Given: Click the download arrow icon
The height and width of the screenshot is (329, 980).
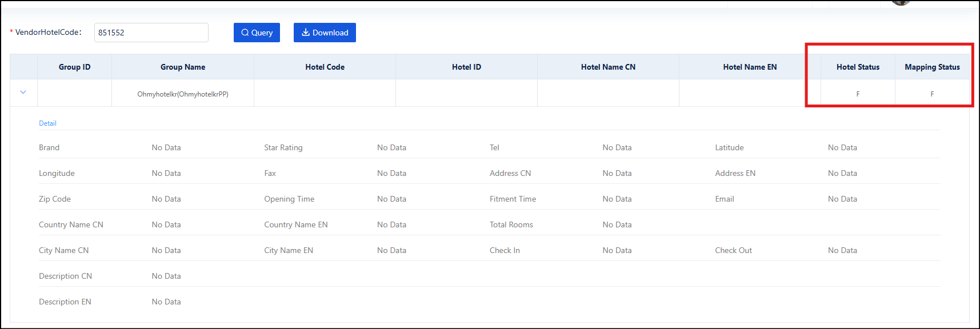Looking at the screenshot, I should click(306, 33).
